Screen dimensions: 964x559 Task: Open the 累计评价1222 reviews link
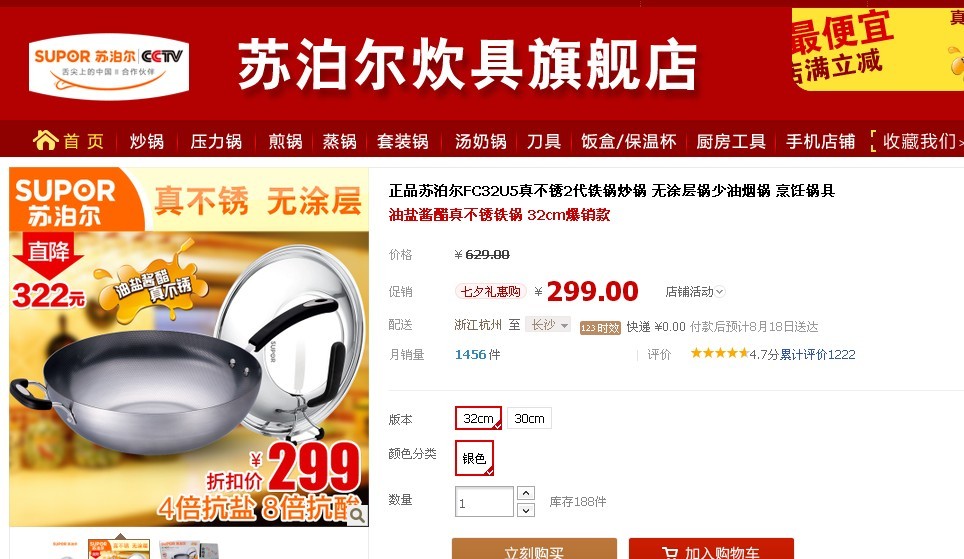click(818, 354)
